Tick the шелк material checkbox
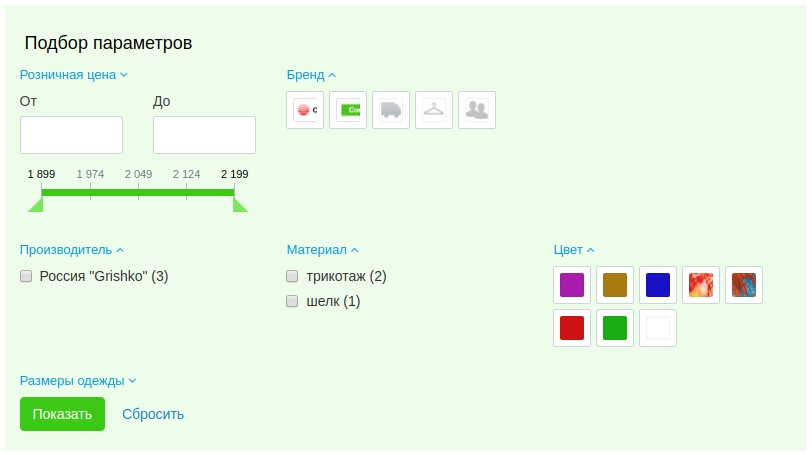The width and height of the screenshot is (812, 455). 293,301
